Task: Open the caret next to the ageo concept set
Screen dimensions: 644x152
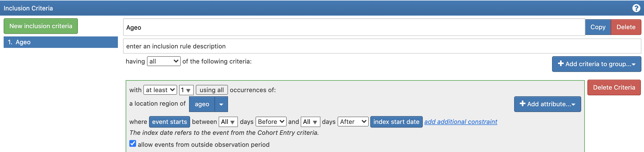Action: click(221, 104)
